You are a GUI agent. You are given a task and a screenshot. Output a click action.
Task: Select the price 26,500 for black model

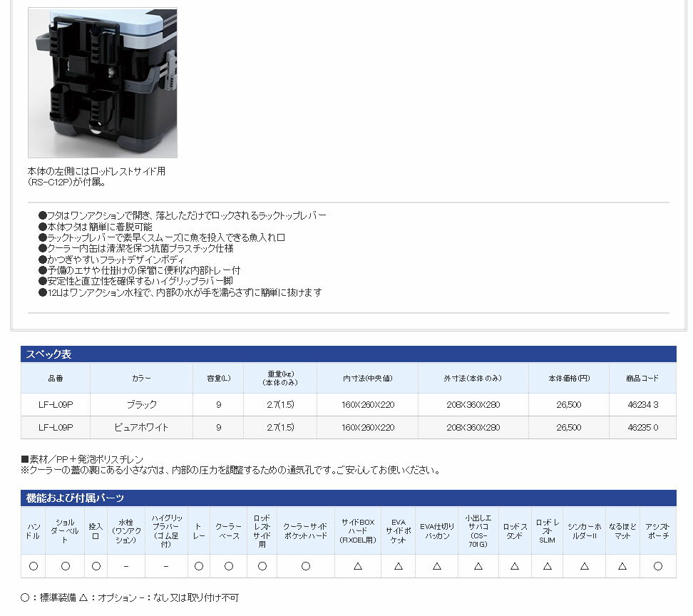[x=567, y=404]
